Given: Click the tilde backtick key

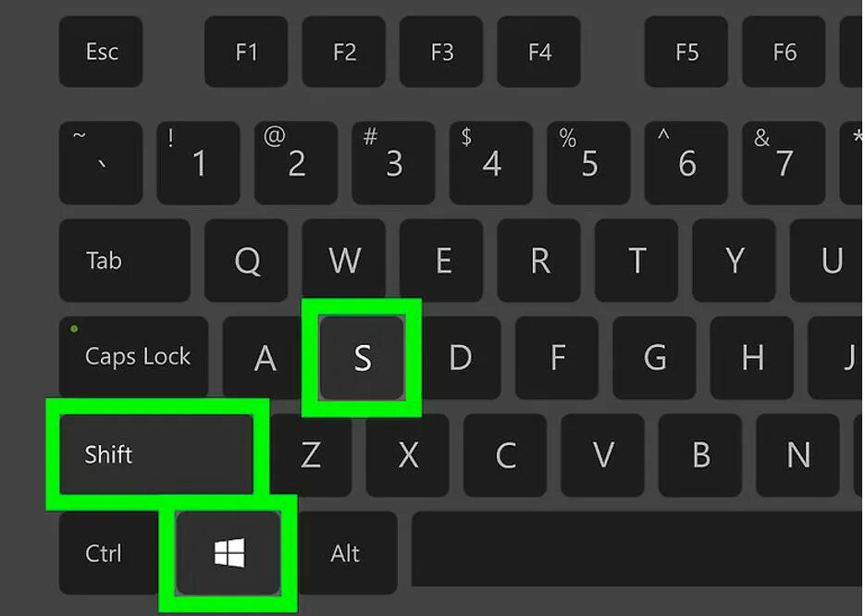Looking at the screenshot, I should pyautogui.click(x=101, y=163).
